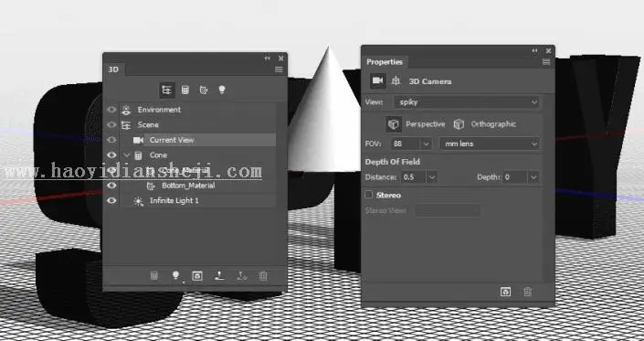Click the mesh icon beside Cone
This screenshot has width=644, height=341.
click(139, 155)
